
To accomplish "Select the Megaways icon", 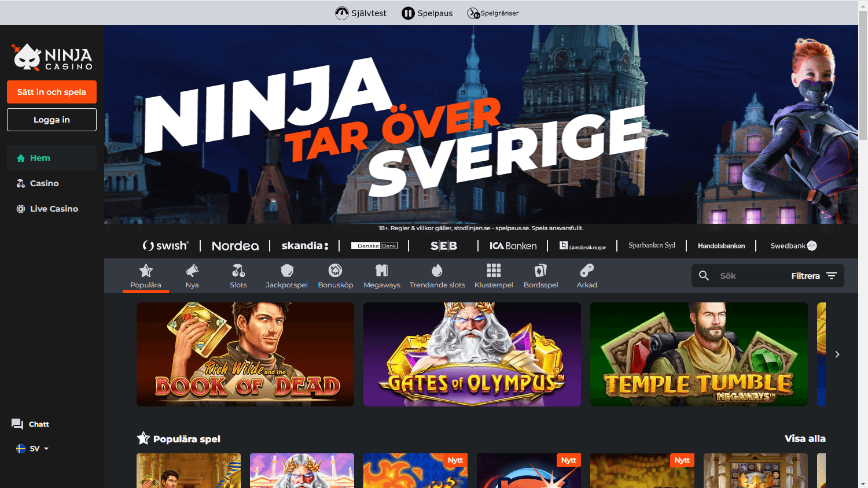I will click(382, 270).
